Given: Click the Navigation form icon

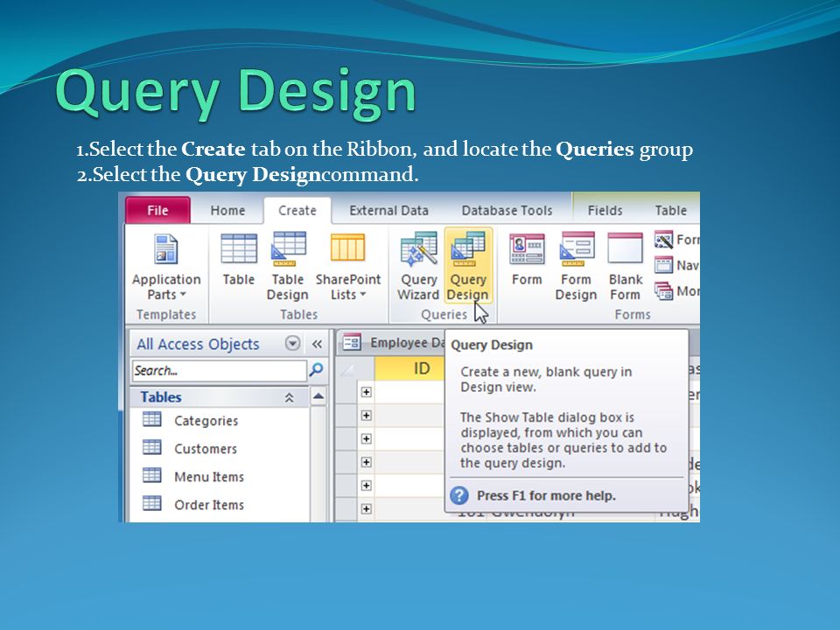Looking at the screenshot, I should tap(663, 265).
